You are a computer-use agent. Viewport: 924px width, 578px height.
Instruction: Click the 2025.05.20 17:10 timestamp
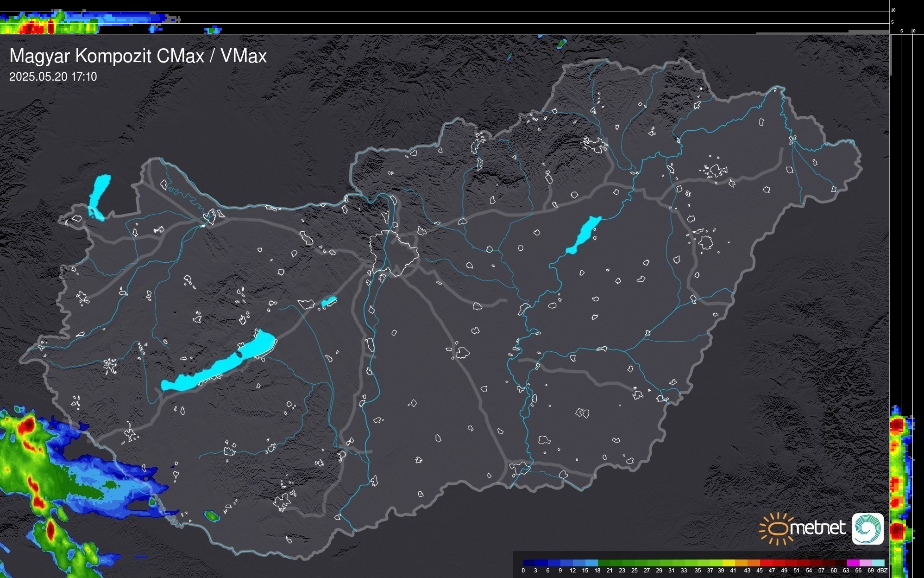coord(53,76)
